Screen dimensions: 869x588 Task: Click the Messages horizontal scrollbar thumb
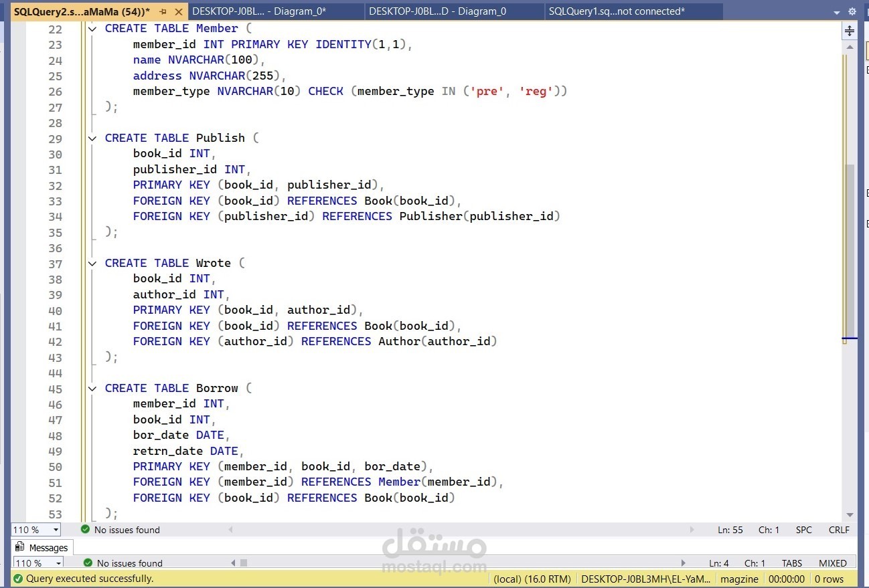[244, 563]
